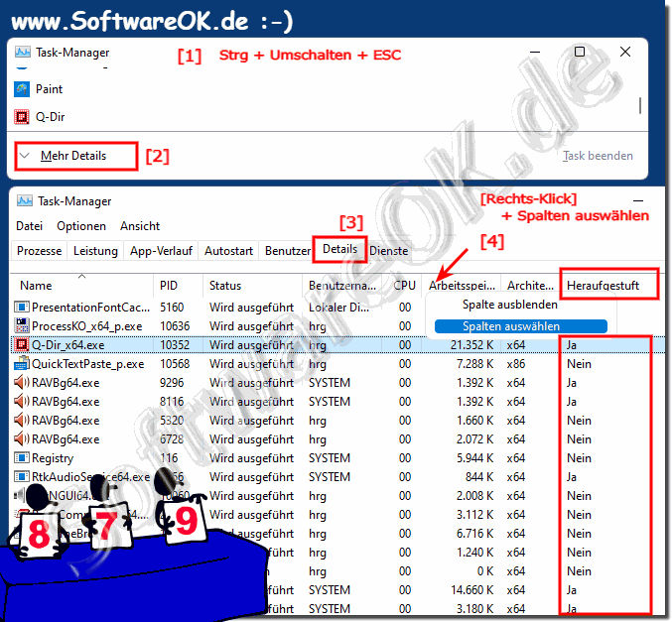This screenshot has width=672, height=622.
Task: Switch to the Benutzer tab
Action: click(x=287, y=251)
